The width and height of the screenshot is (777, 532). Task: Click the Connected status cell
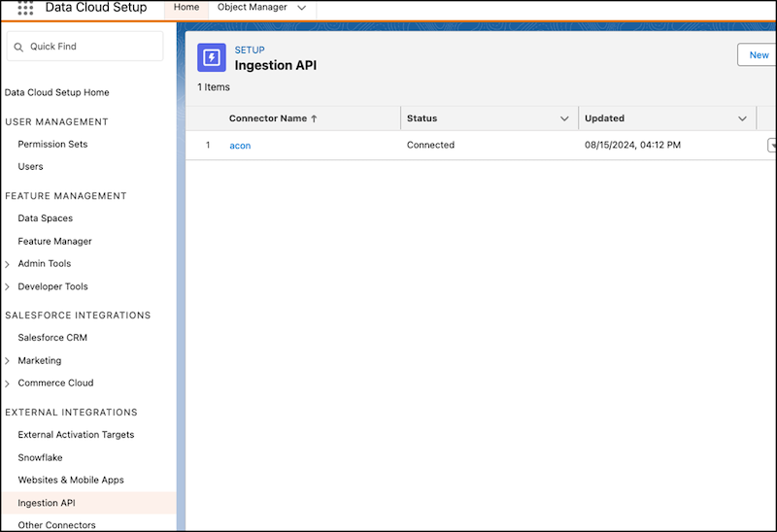click(430, 146)
